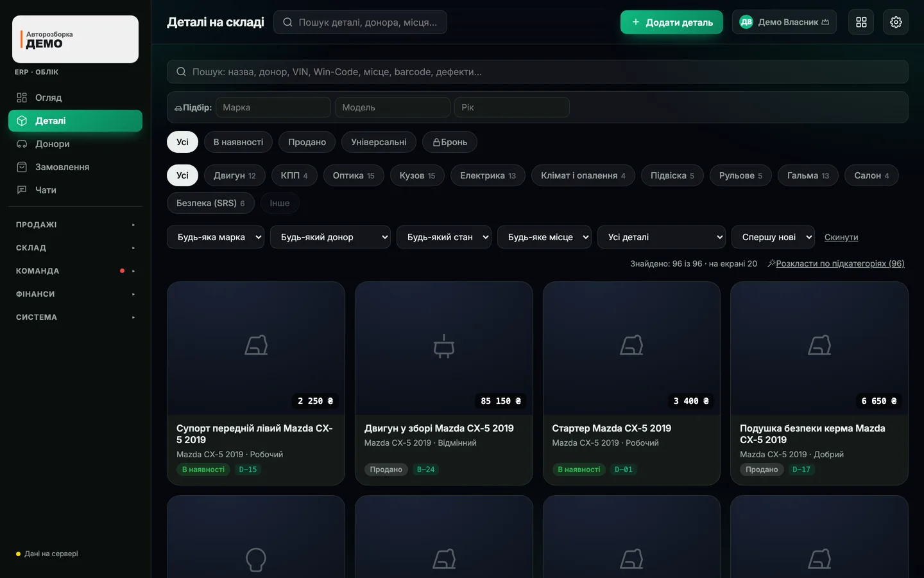Expand ПРОДАЖІ sidebar section

click(x=75, y=225)
